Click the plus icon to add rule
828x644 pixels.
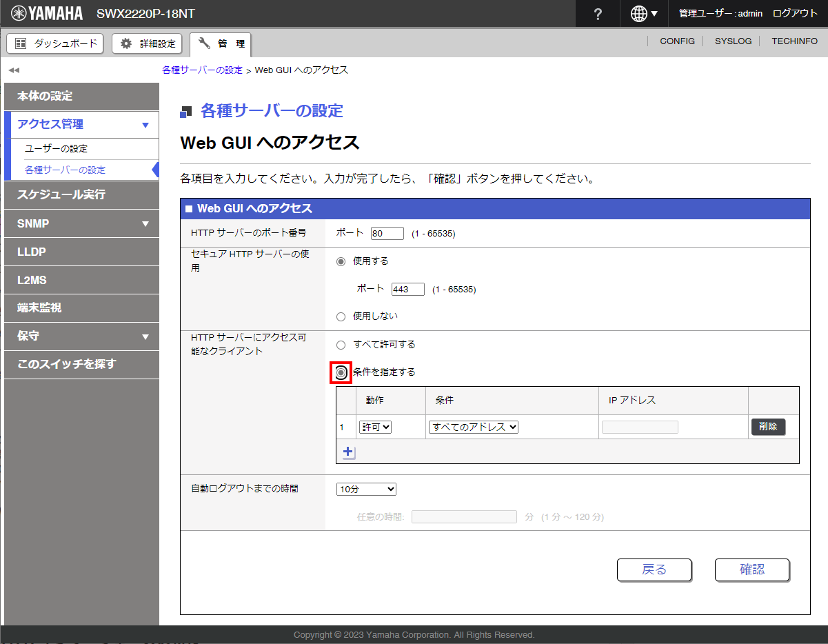click(348, 452)
